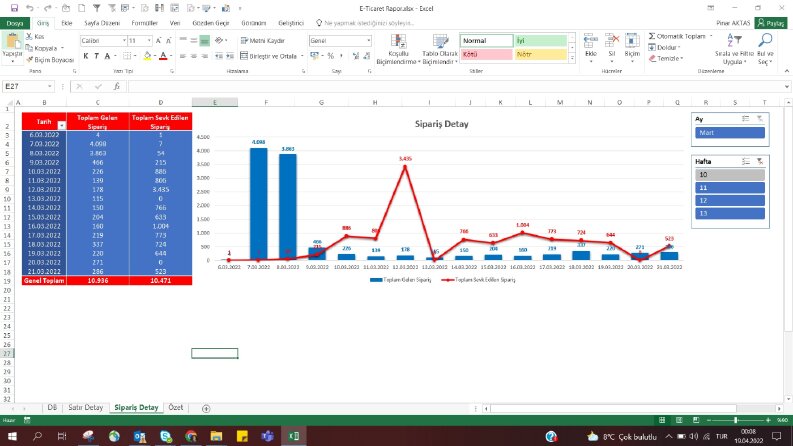Apply the Nötr cell style

[x=541, y=54]
